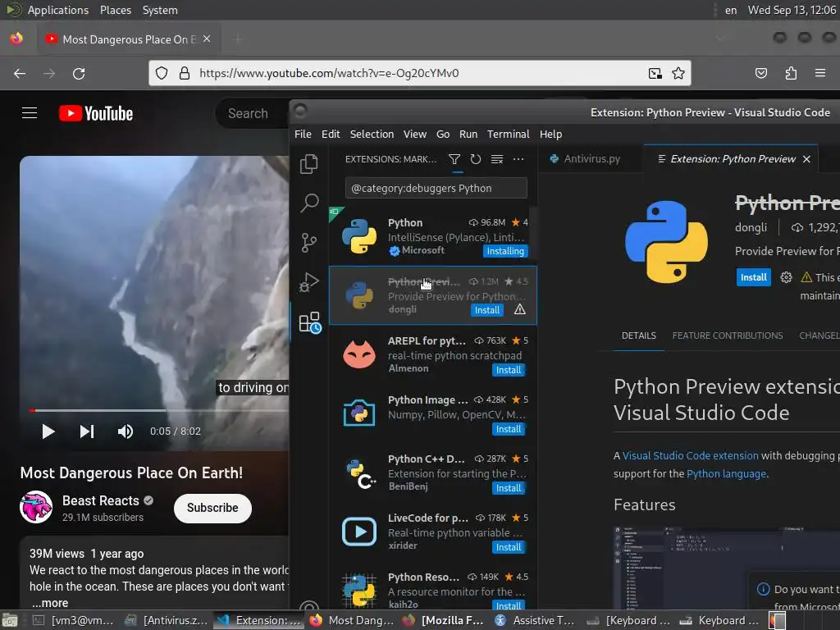The image size is (840, 630).
Task: Select the Python Microsoft extension row
Action: [433, 236]
